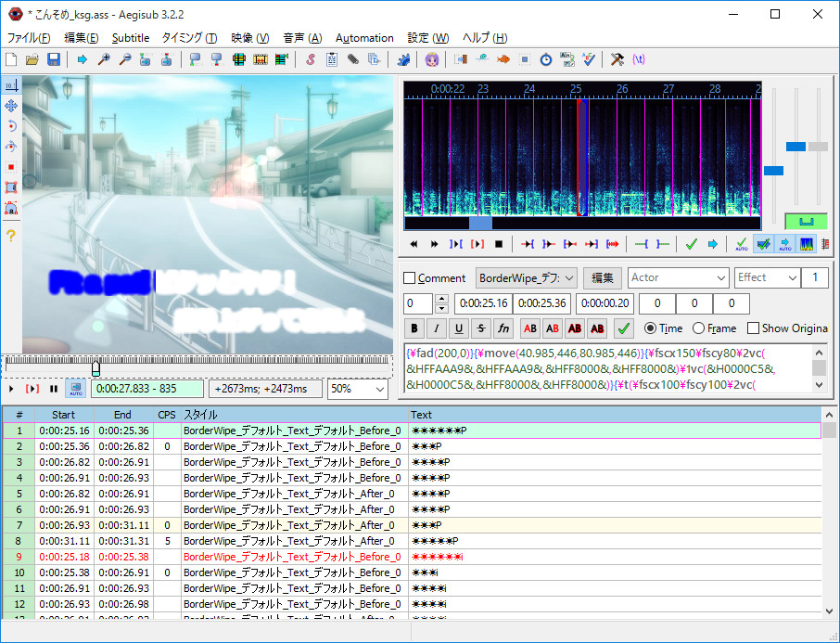The image size is (840, 643).
Task: Open the Timing Post-Processor clock icon
Action: (x=546, y=59)
